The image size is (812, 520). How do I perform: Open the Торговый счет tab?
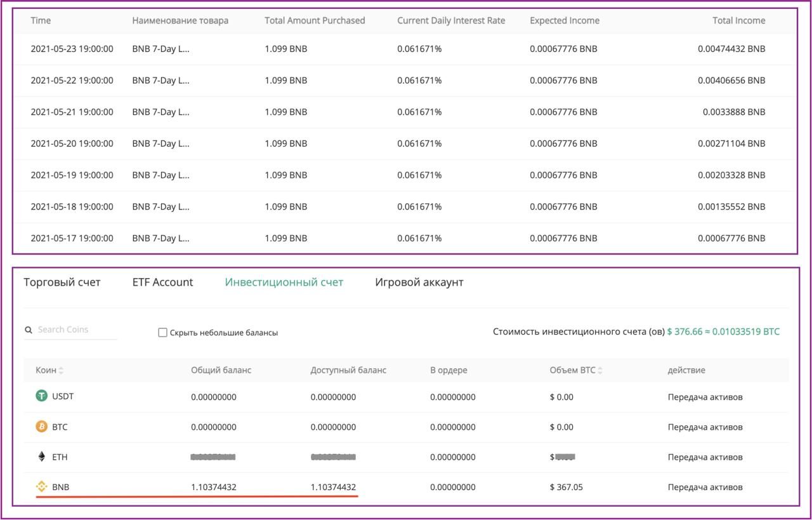tap(62, 282)
